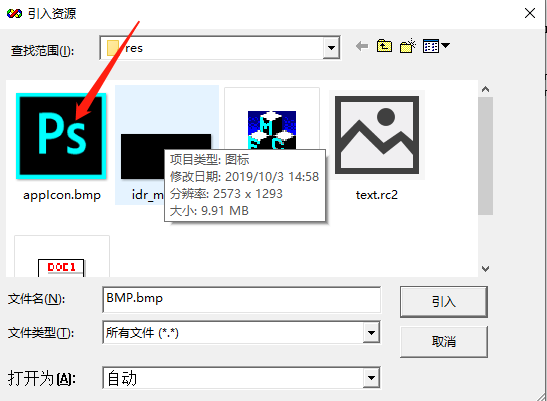Go up one folder level

(384, 46)
